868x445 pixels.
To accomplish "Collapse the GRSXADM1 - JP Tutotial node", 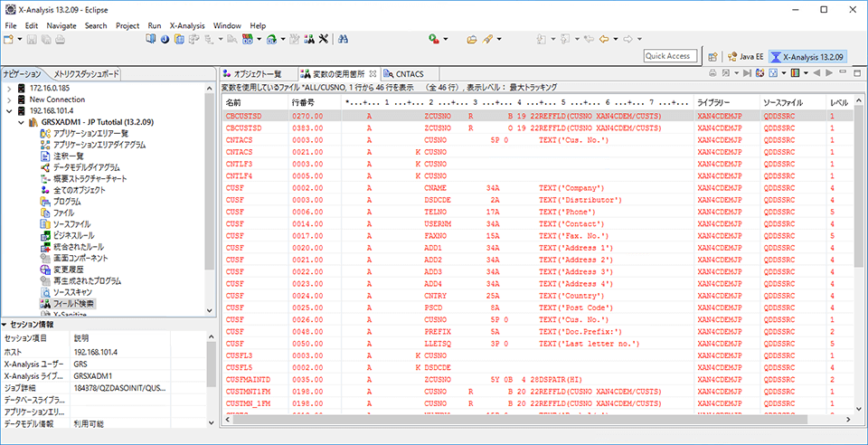I will [21, 122].
